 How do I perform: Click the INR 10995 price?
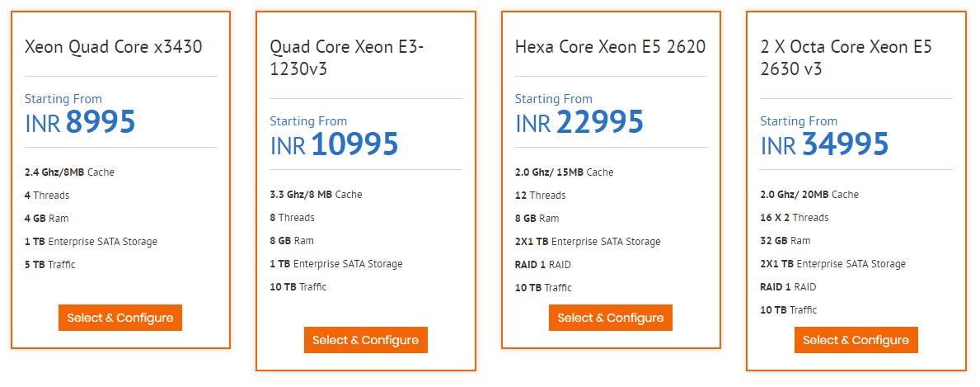(x=335, y=144)
